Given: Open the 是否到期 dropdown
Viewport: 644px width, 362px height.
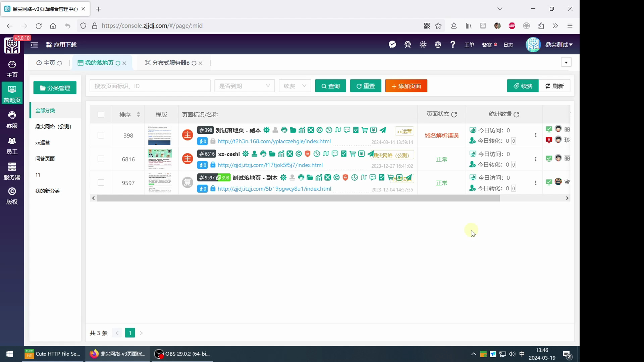Looking at the screenshot, I should [245, 86].
